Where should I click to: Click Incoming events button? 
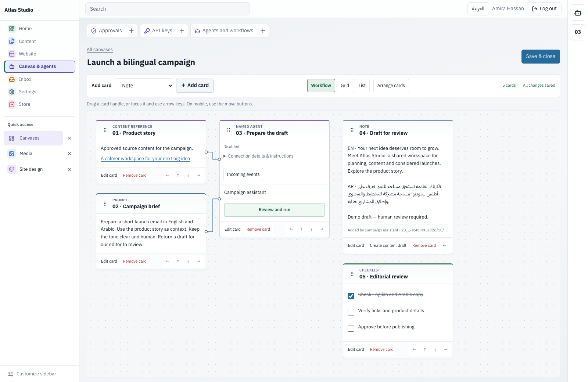pyautogui.click(x=243, y=174)
